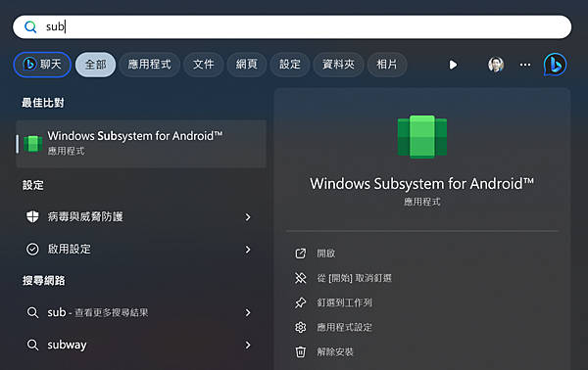
Task: Select the Windows Subsystem for Android best match
Action: (141, 144)
